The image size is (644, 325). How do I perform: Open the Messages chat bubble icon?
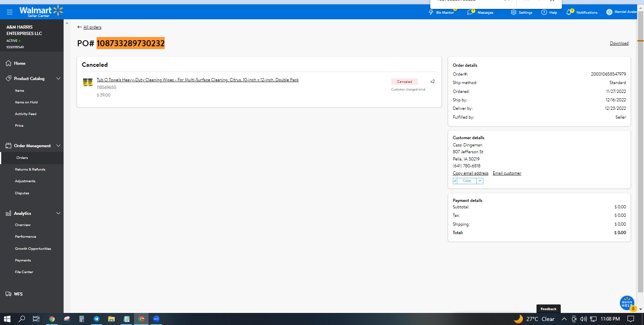470,12
